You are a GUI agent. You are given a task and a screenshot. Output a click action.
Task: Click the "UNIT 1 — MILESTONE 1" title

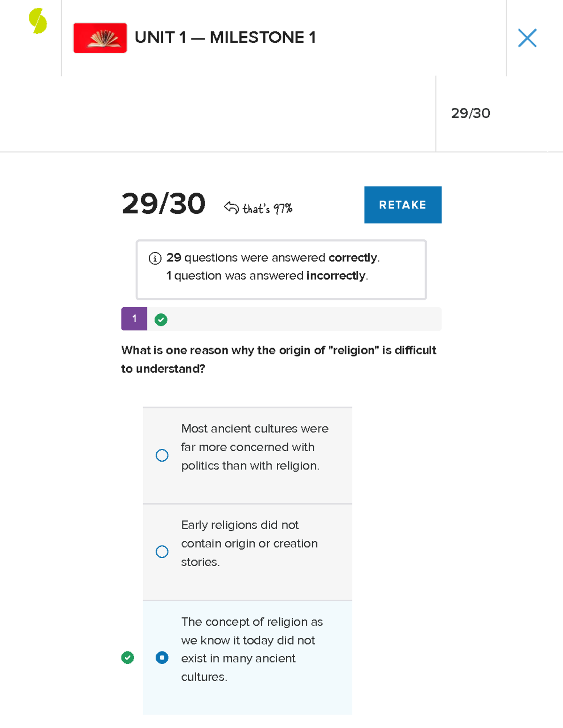[x=225, y=38]
